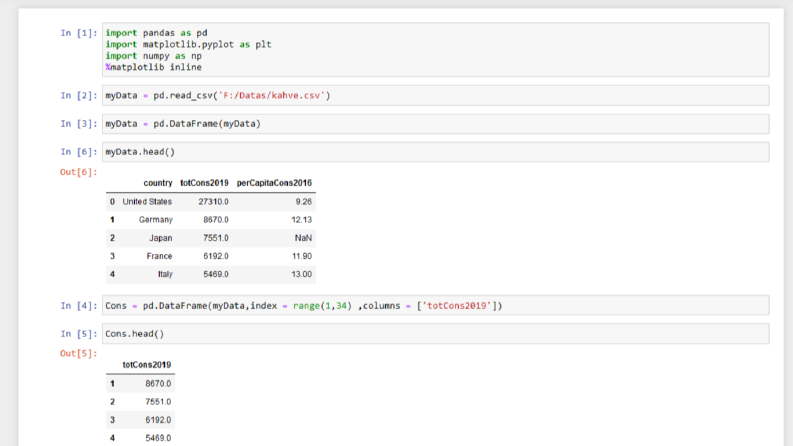
Task: Click the Japan cell
Action: click(161, 238)
